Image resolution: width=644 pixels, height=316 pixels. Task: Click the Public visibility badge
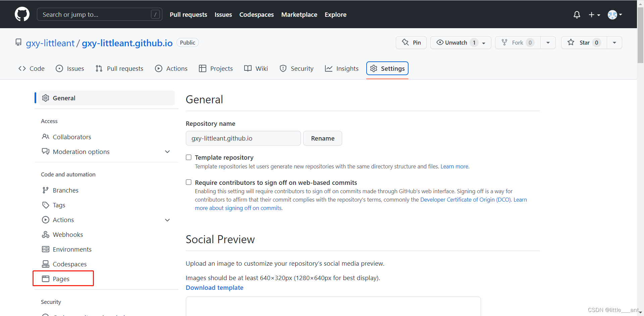coord(187,43)
